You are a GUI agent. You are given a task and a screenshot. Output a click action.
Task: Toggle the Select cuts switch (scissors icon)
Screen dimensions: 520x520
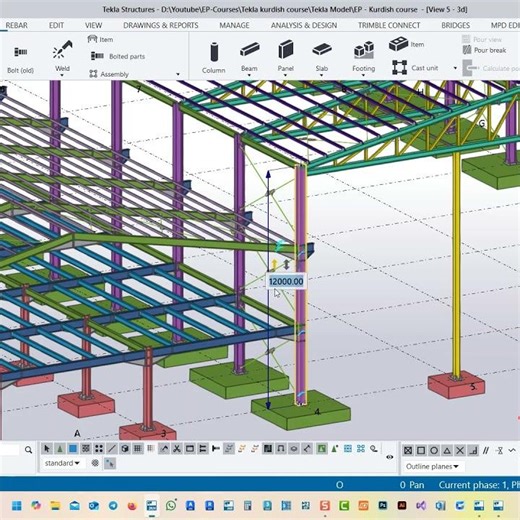(x=177, y=449)
